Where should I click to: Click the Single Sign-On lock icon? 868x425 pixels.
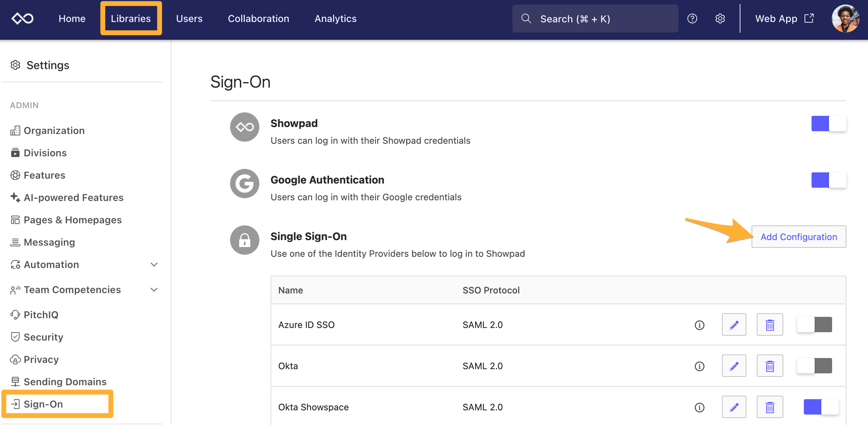(x=244, y=240)
